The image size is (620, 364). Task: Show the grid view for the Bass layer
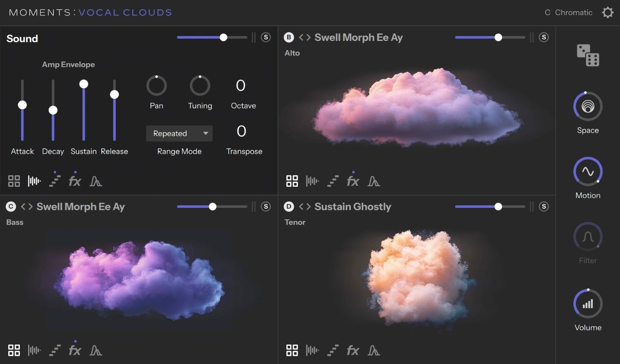pos(14,350)
